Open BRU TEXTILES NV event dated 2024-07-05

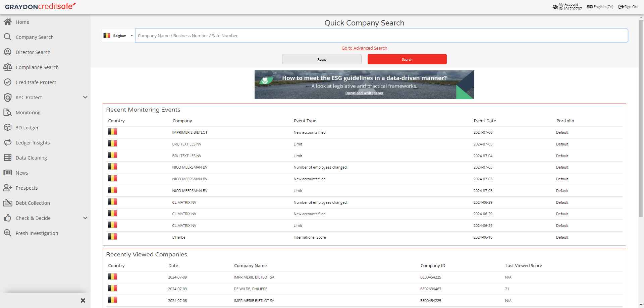364,144
